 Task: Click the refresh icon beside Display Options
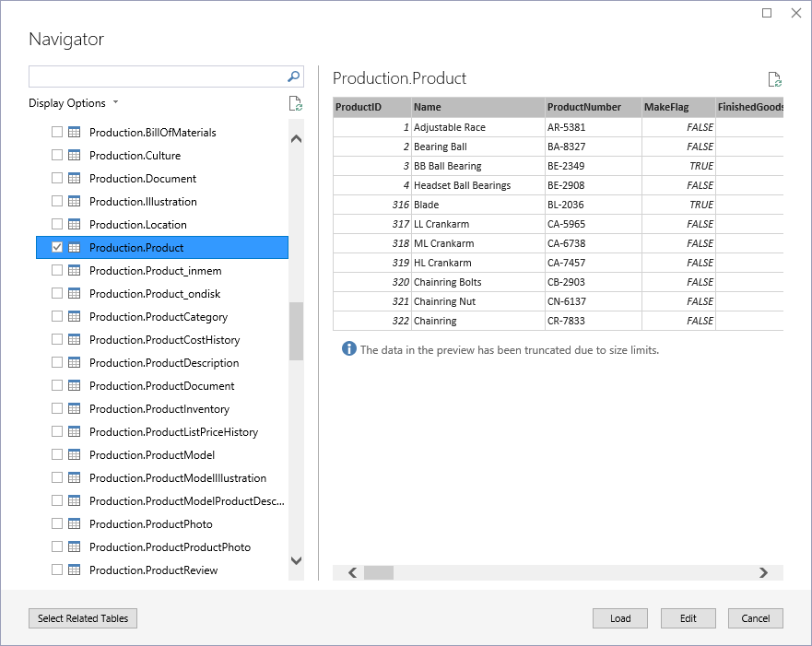(x=295, y=103)
